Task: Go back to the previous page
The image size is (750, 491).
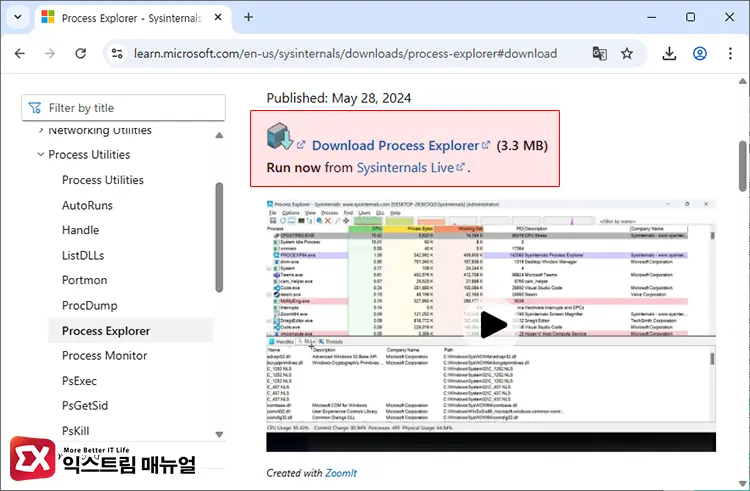Action: (x=20, y=53)
